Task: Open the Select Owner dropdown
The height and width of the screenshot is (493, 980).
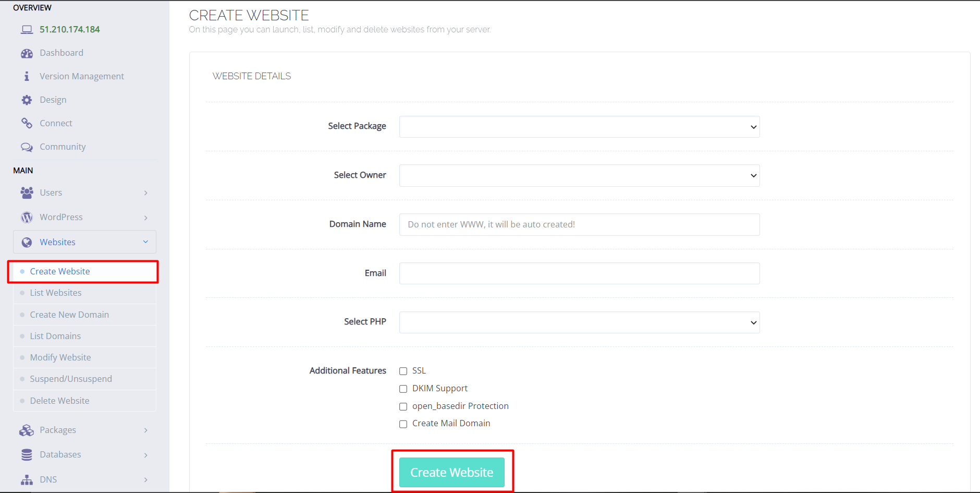Action: click(x=579, y=175)
